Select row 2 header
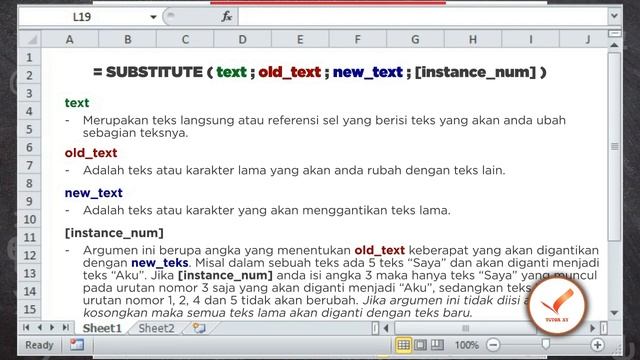 point(29,75)
